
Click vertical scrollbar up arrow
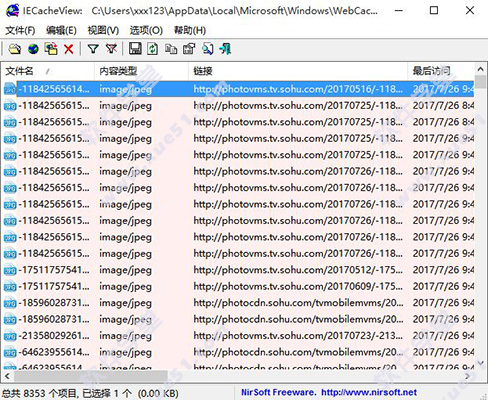click(480, 69)
